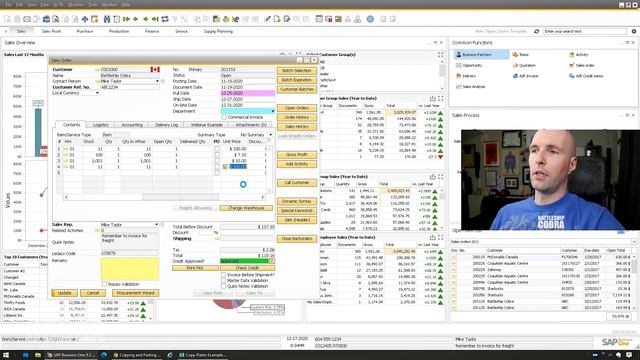Go to first record green arrow
This screenshot has width=640, height=360.
coord(126,19)
